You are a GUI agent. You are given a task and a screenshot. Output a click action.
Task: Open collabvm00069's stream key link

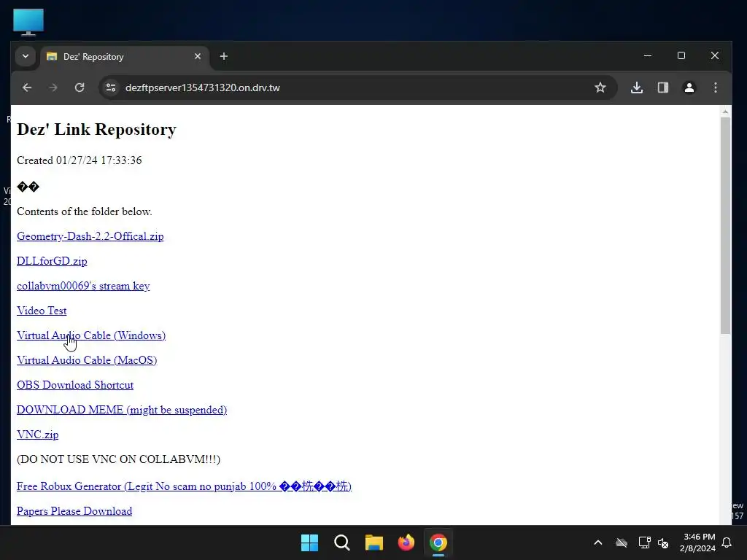[x=83, y=286]
